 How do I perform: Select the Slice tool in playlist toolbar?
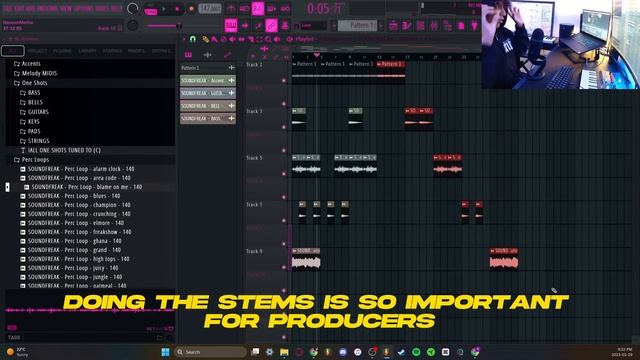coord(250,39)
